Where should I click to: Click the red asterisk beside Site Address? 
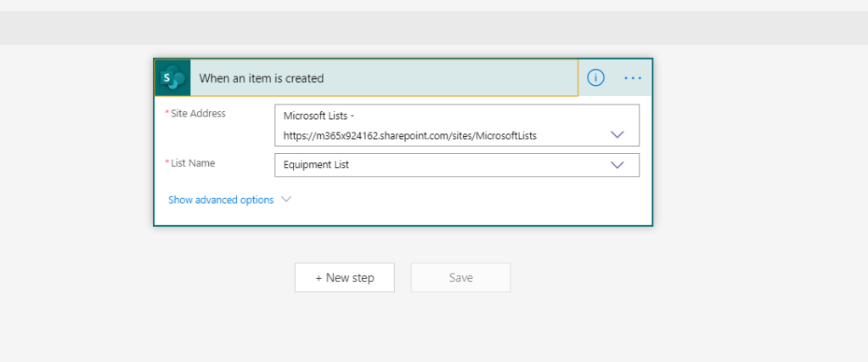[x=166, y=113]
